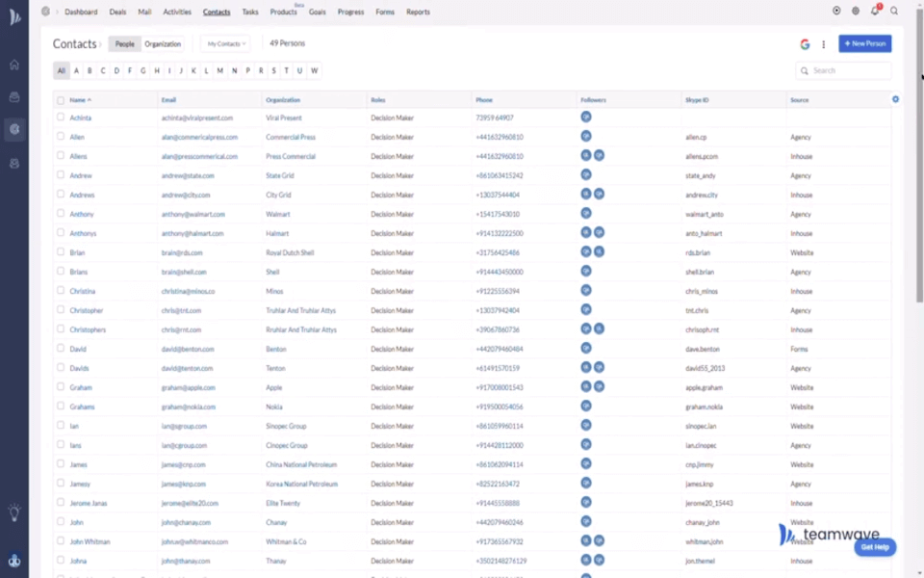
Task: Check the box for Allen
Action: 60,136
